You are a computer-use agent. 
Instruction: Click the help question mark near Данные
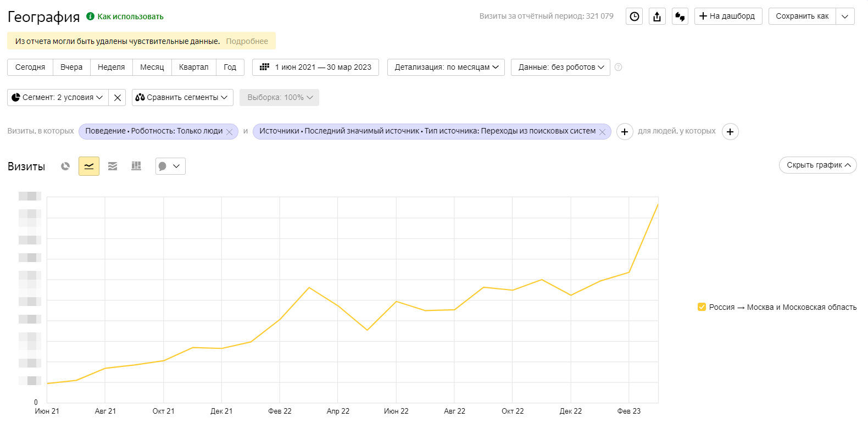[618, 67]
